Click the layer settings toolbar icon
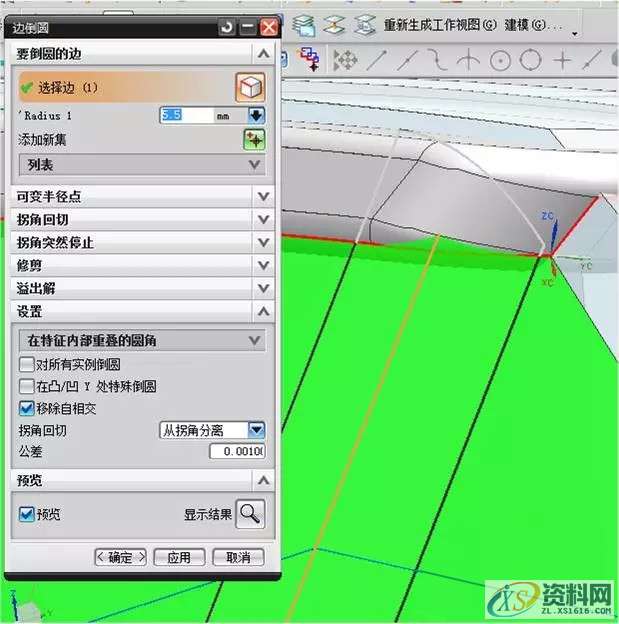 point(304,25)
